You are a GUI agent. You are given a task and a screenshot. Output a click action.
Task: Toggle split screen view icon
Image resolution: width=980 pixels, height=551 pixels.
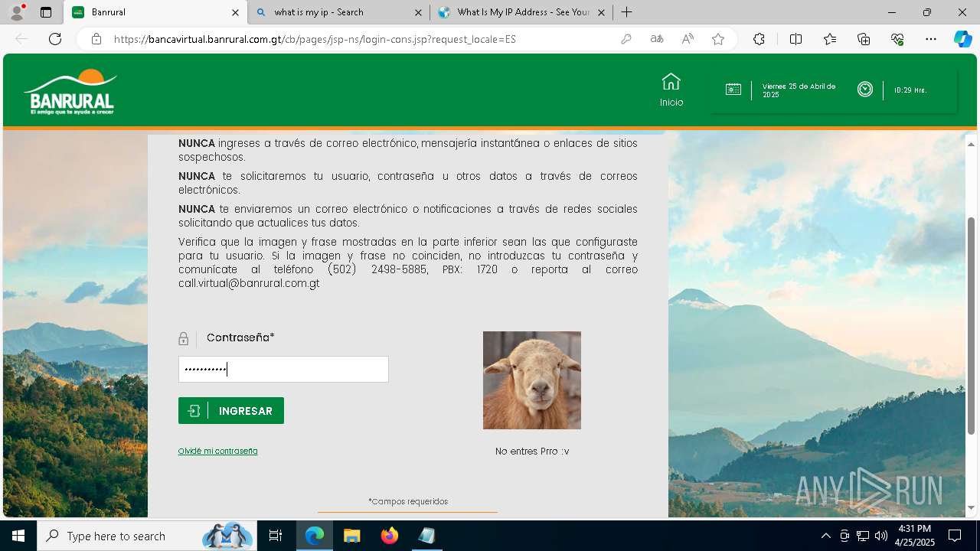[x=795, y=39]
